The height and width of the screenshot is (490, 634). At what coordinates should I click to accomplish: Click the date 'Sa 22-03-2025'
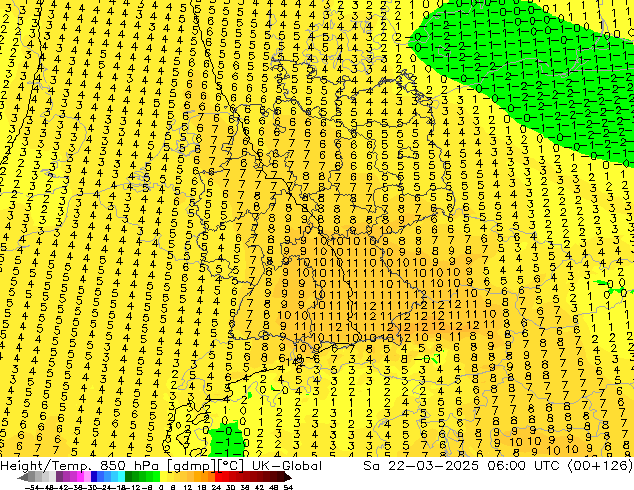[421, 466]
